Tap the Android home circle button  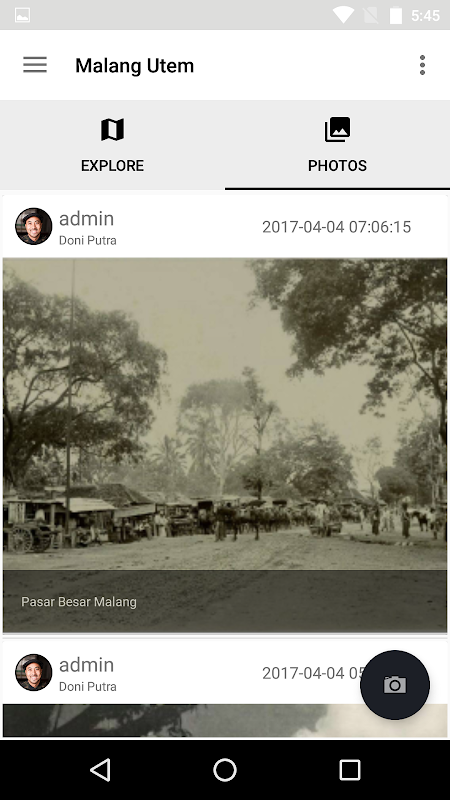[225, 769]
